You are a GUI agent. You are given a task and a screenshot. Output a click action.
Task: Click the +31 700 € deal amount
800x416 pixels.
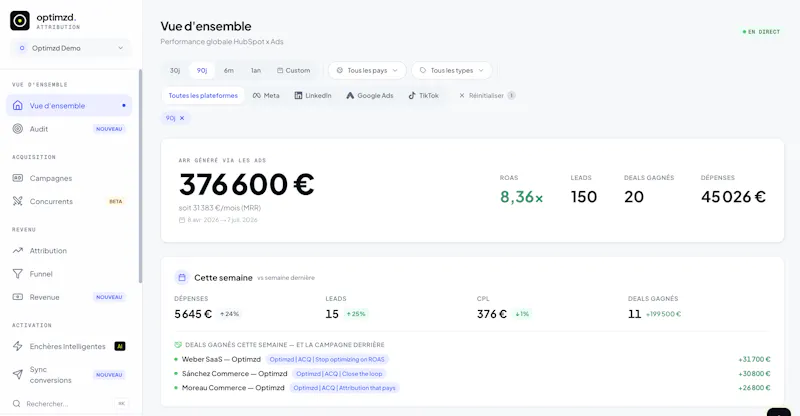tap(754, 359)
